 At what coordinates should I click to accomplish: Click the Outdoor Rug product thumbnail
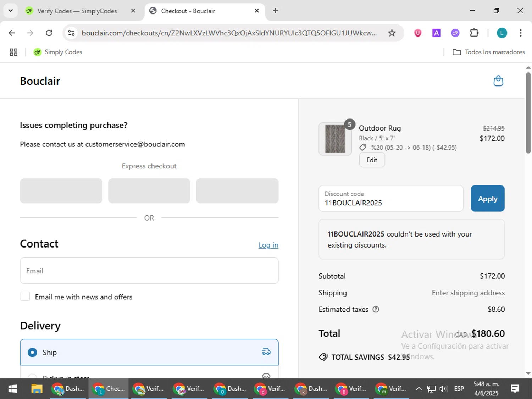[335, 139]
